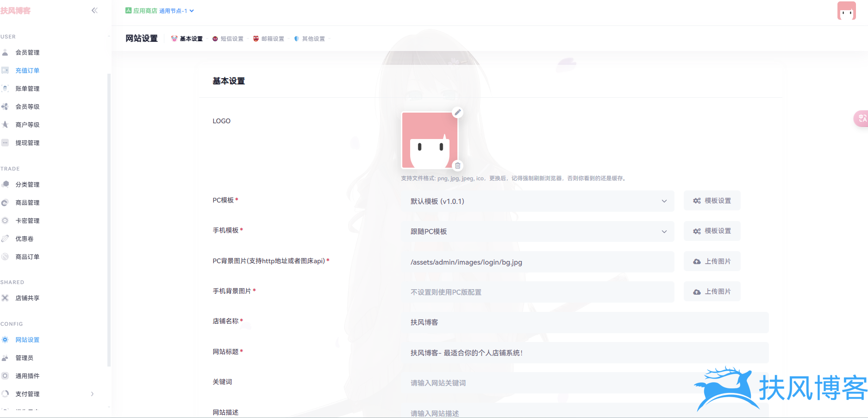Switch to the 短信设置 tab
This screenshot has height=418, width=868.
(228, 38)
